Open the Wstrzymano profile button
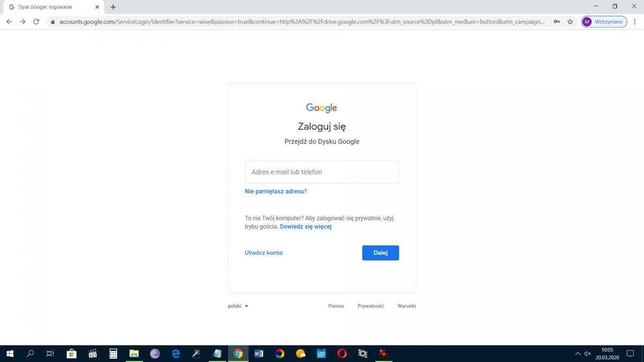 coord(604,22)
